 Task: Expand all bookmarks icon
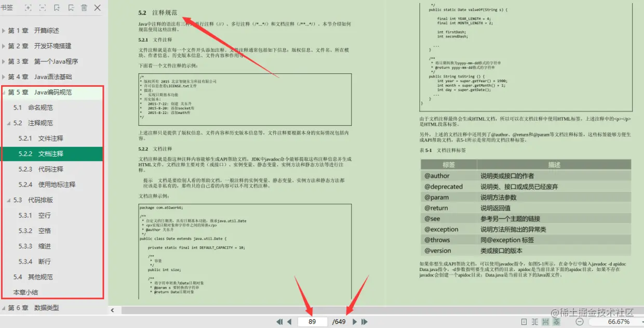[x=28, y=8]
